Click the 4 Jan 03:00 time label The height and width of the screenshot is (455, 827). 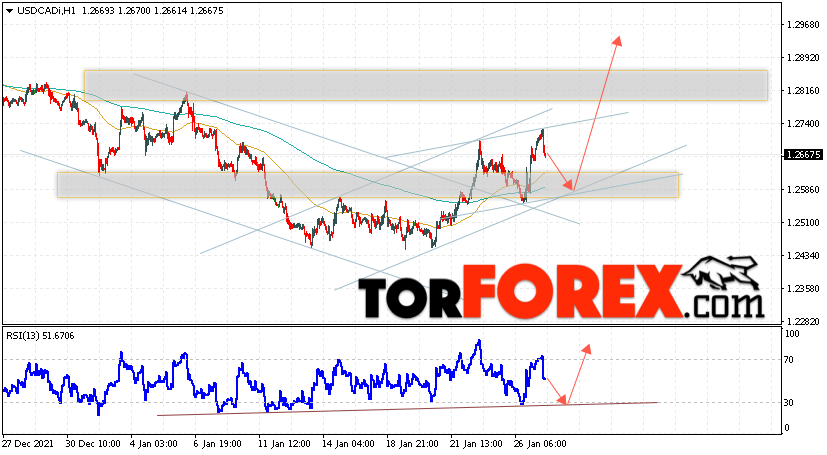[x=153, y=444]
